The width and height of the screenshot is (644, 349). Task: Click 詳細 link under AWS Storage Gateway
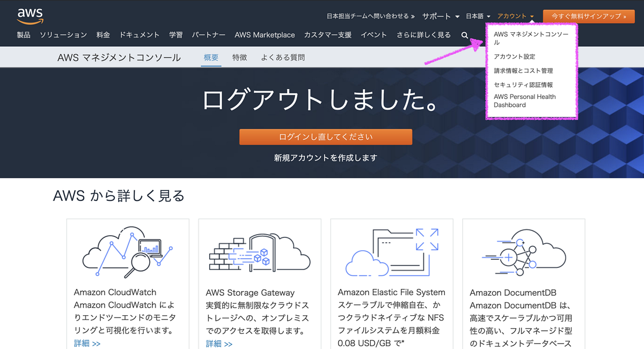[x=219, y=344]
